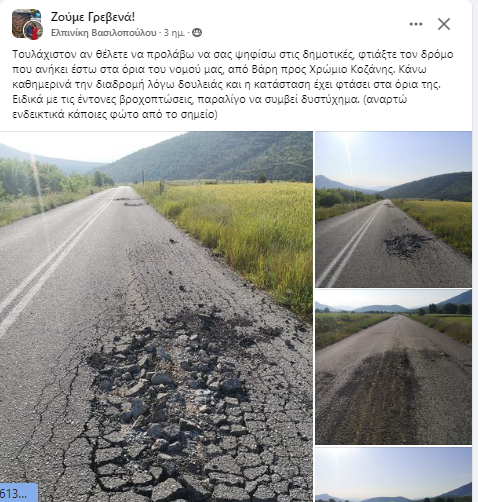Open the partially visible bottom-right sky photo
Viewport: 478px width, 502px height.
393,475
